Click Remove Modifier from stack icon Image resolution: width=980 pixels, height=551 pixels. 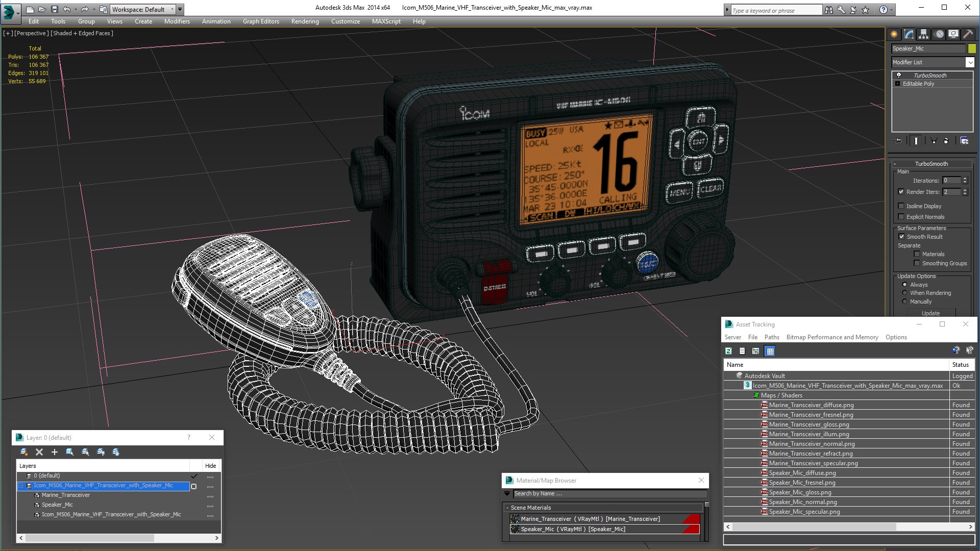point(946,141)
